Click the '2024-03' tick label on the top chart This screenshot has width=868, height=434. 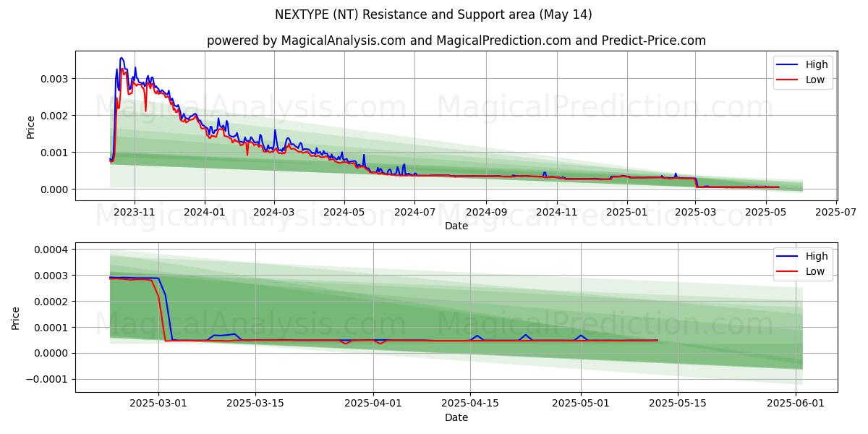coord(273,212)
